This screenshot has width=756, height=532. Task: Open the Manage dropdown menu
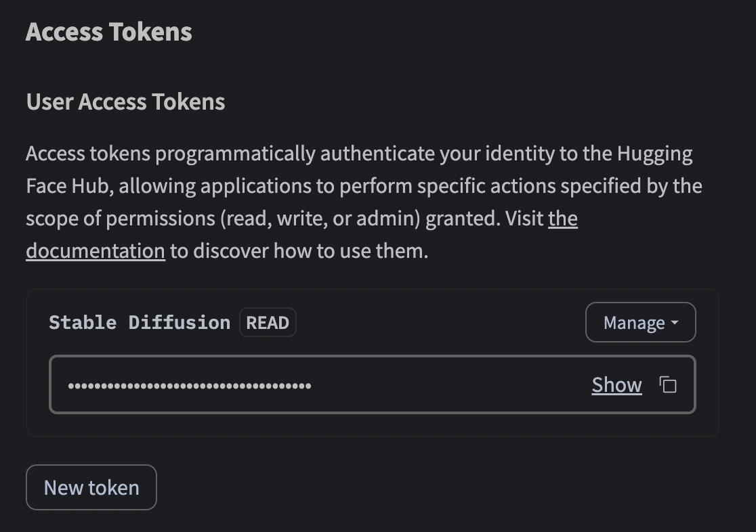point(640,323)
